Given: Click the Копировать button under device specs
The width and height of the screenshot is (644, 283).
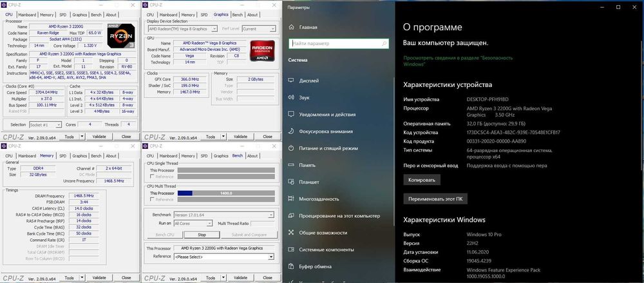Looking at the screenshot, I should [422, 180].
